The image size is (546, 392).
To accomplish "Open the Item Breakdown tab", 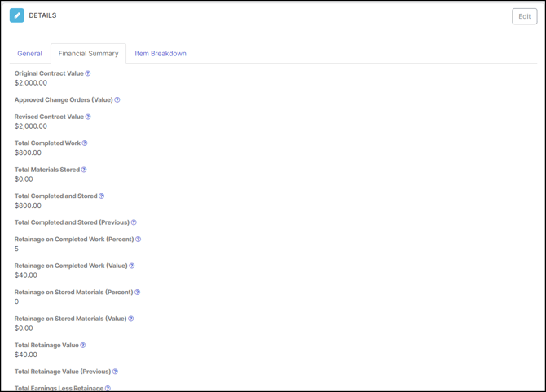I will (x=161, y=54).
